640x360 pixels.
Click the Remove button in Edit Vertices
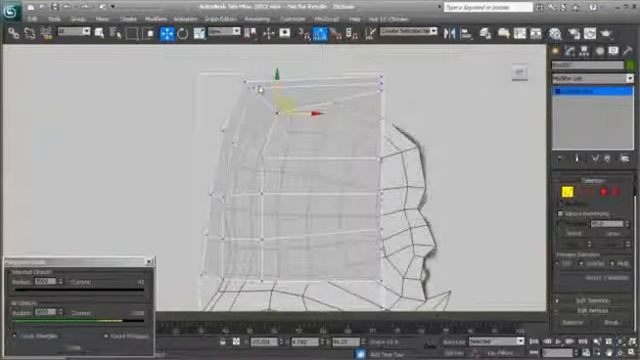pyautogui.click(x=573, y=323)
